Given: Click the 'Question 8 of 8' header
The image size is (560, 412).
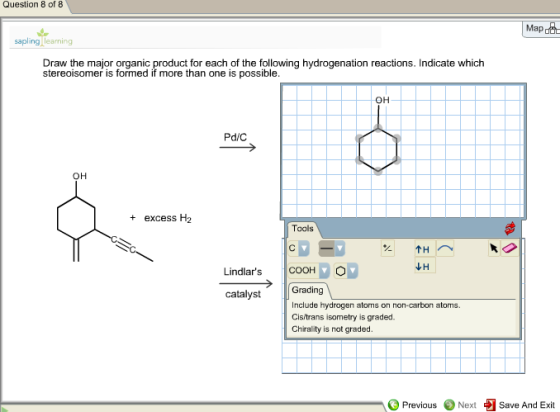Looking at the screenshot, I should [x=33, y=5].
